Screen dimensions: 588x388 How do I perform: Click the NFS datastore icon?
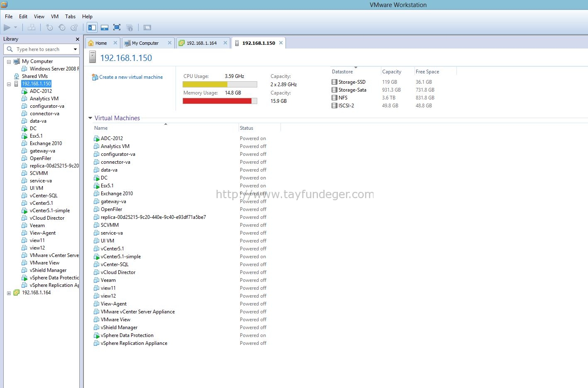click(x=334, y=98)
